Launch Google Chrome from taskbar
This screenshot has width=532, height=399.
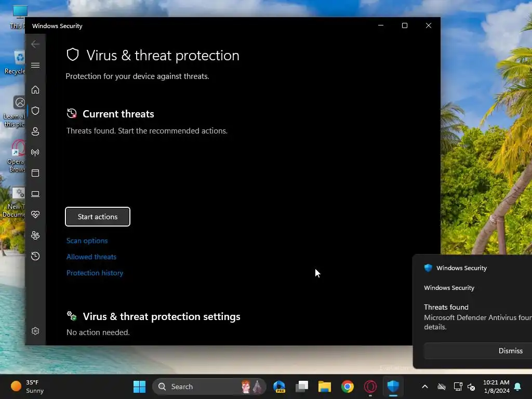coord(348,387)
